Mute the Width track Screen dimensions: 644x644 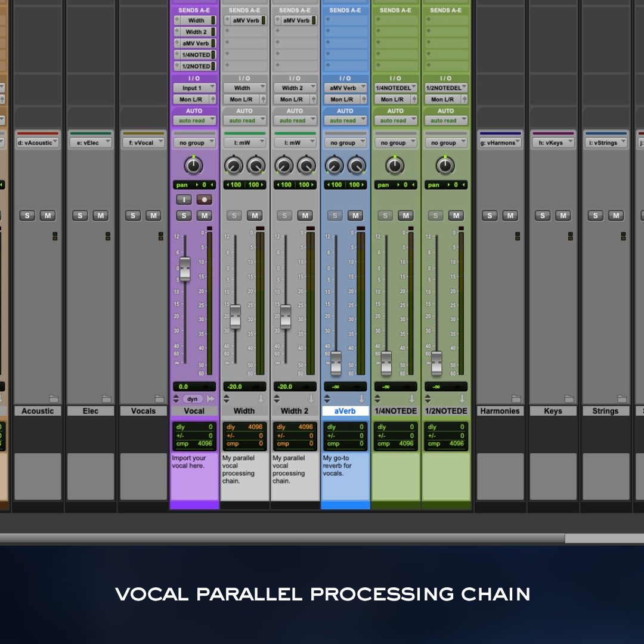[x=255, y=216]
